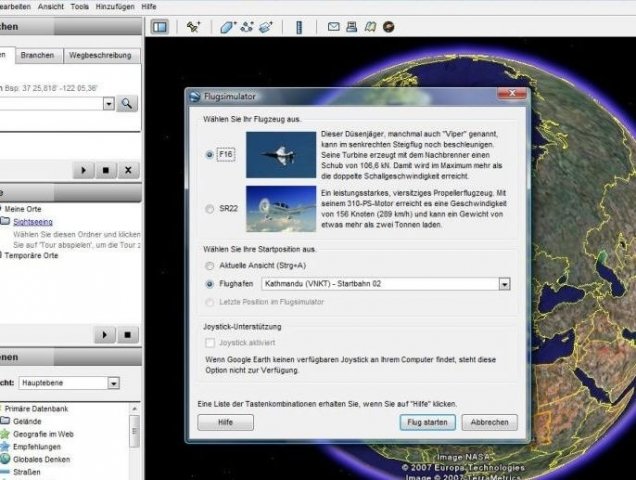
Task: Click the add path toolbar icon
Action: click(x=246, y=27)
